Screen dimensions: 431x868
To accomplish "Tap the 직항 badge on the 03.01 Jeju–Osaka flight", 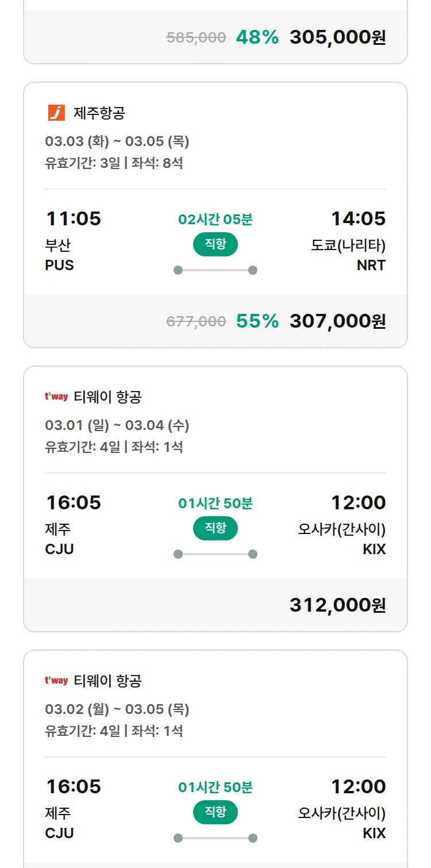I will (x=215, y=528).
